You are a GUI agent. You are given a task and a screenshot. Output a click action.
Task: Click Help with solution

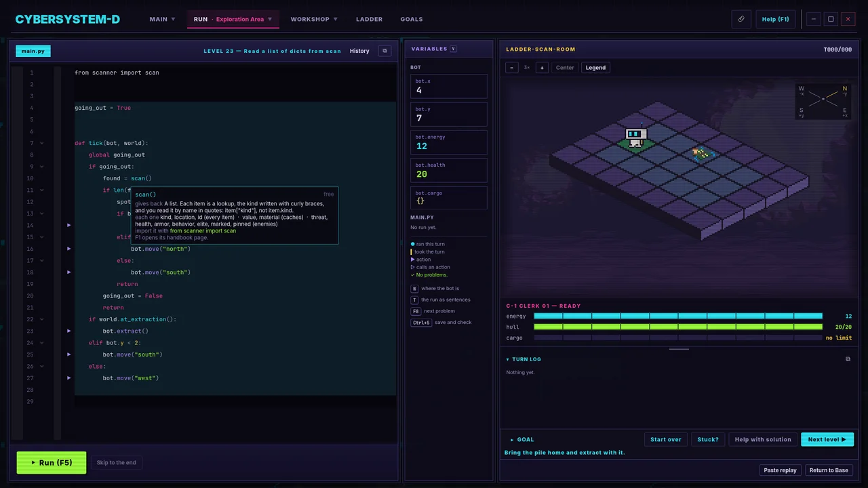click(763, 439)
